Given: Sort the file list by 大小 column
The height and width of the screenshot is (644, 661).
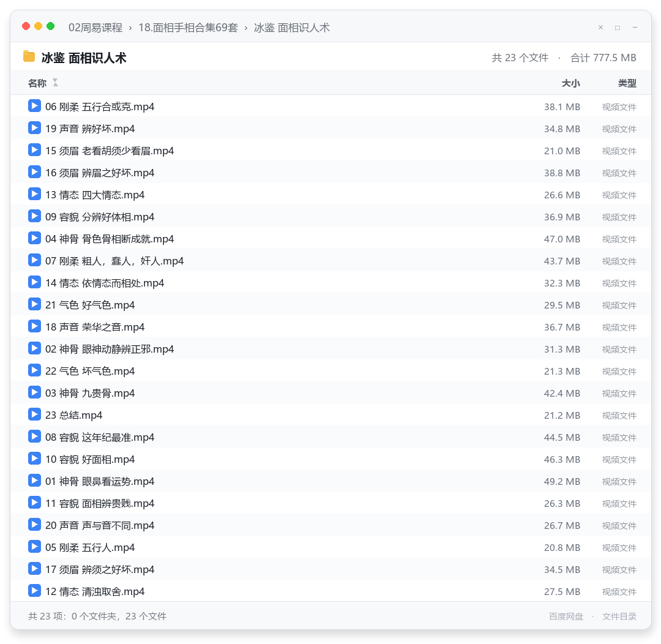Looking at the screenshot, I should [x=571, y=83].
